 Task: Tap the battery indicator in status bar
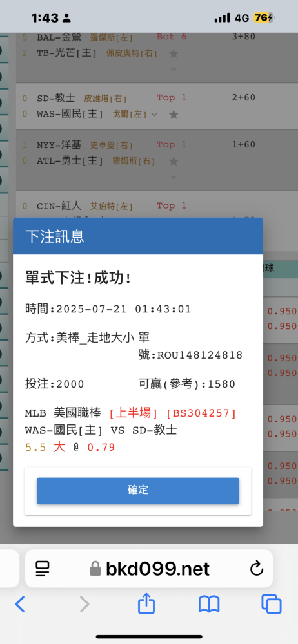click(264, 17)
